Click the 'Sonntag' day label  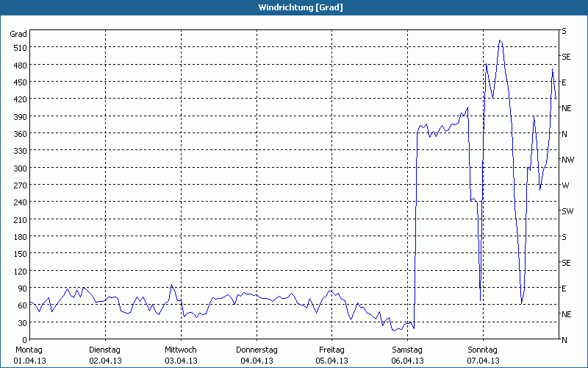point(483,350)
